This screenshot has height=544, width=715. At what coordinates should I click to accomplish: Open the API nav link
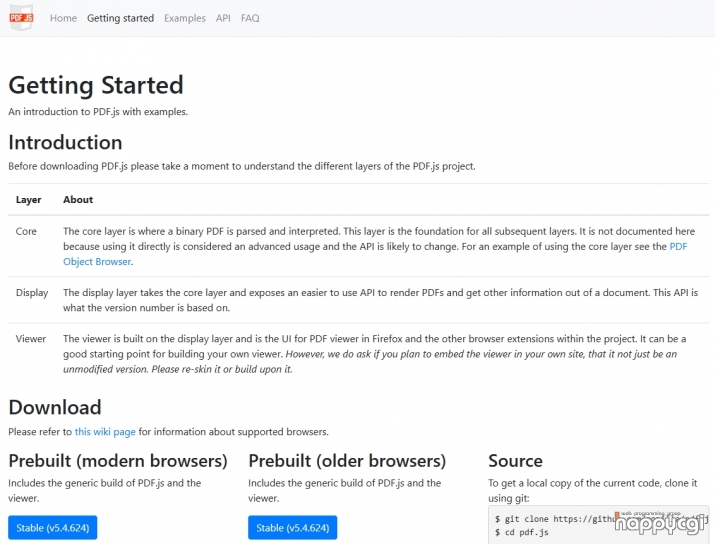coord(223,18)
